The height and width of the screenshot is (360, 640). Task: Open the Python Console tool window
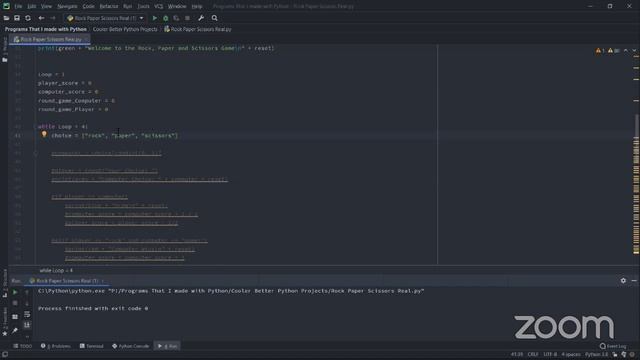click(131, 346)
